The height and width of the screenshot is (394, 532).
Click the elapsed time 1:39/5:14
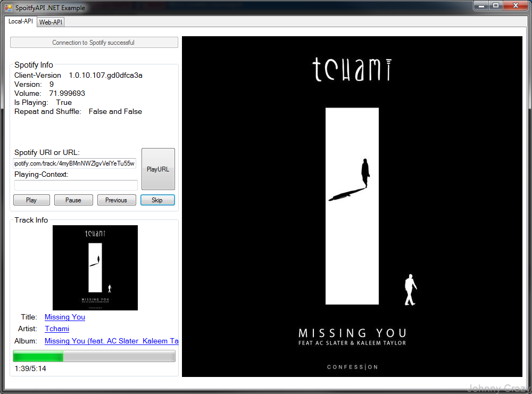click(30, 368)
